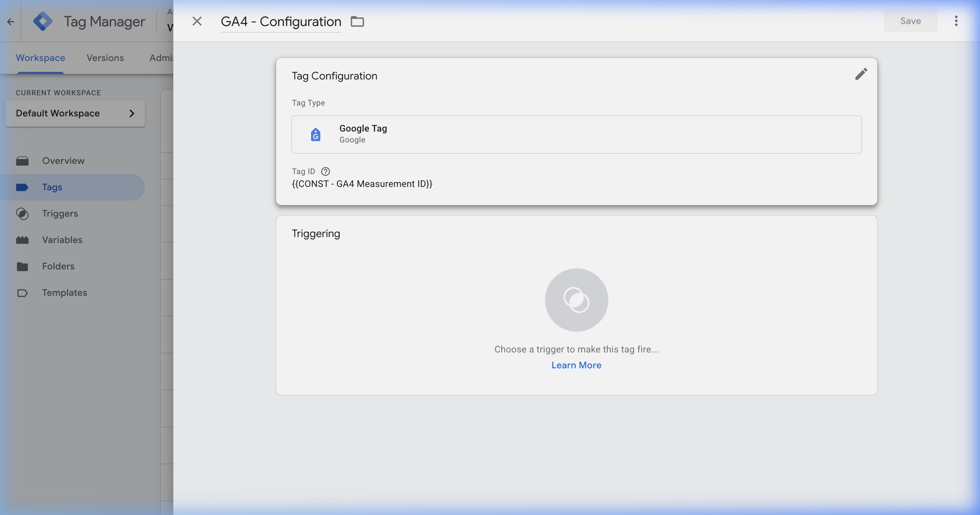980x515 pixels.
Task: Expand the Default Workspace selector
Action: coord(75,113)
